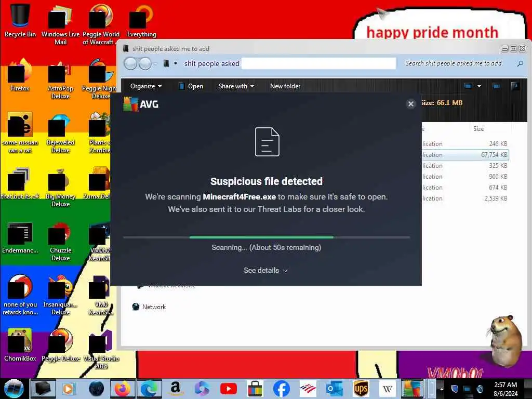Click the scanning progress bar
Screen dimensions: 532x399
267,237
